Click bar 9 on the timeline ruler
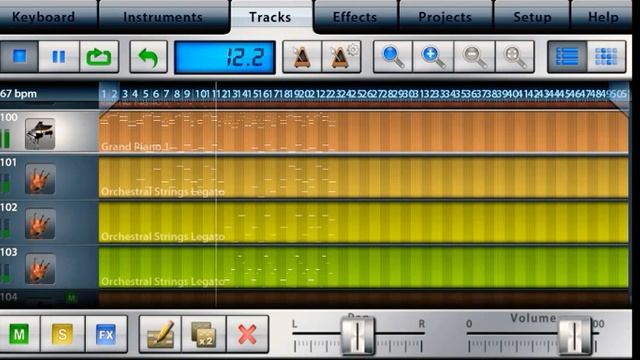 point(187,94)
